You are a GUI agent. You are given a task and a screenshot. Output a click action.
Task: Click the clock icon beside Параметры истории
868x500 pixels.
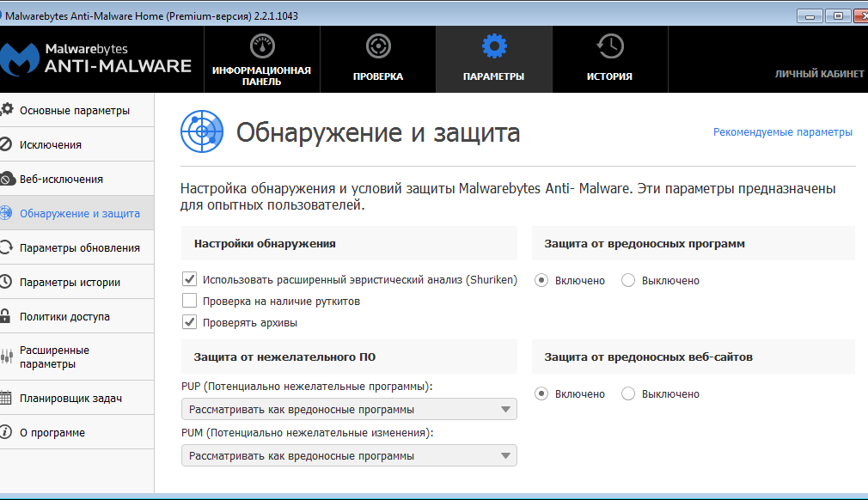pyautogui.click(x=5, y=282)
